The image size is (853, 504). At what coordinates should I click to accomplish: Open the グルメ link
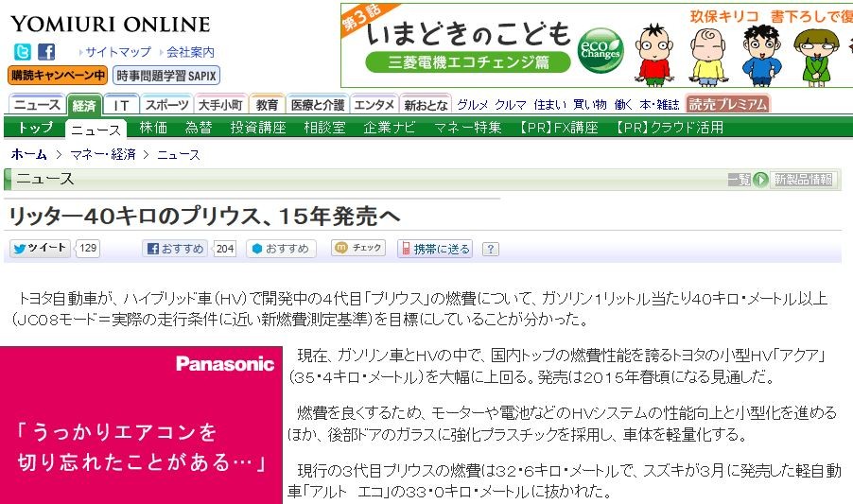coord(472,104)
